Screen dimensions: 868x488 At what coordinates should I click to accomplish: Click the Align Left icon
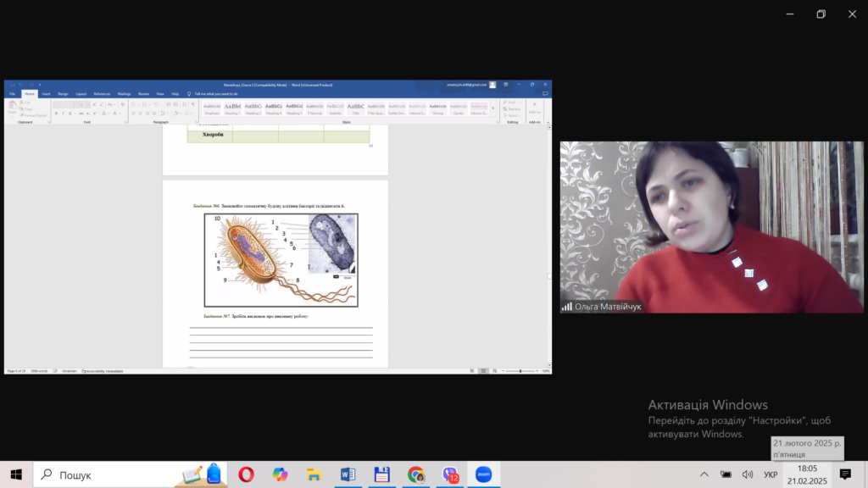pyautogui.click(x=133, y=114)
